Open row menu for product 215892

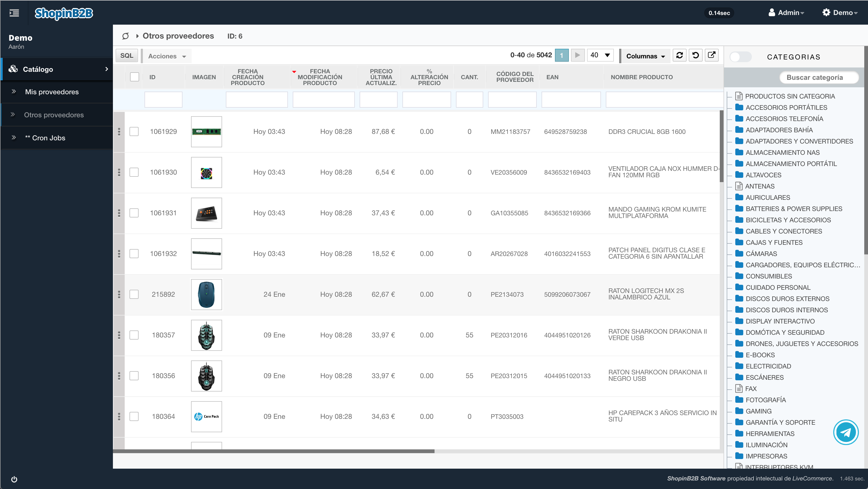[119, 294]
